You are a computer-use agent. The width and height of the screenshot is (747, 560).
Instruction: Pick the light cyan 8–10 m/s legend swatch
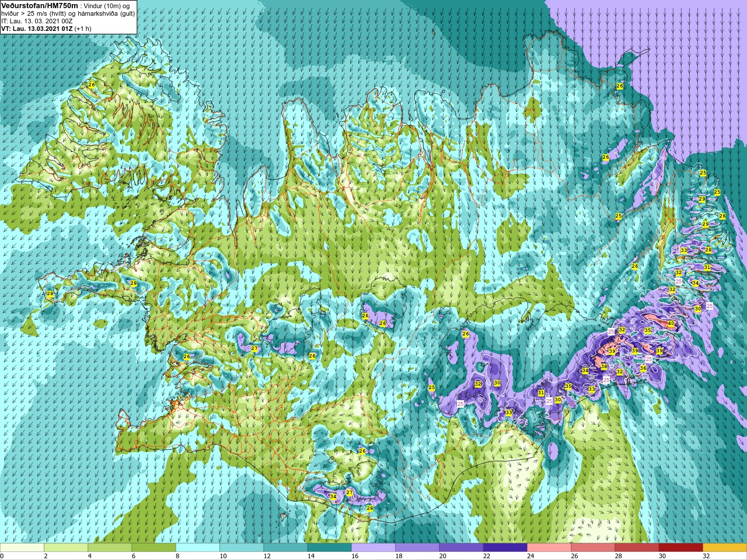(x=198, y=548)
